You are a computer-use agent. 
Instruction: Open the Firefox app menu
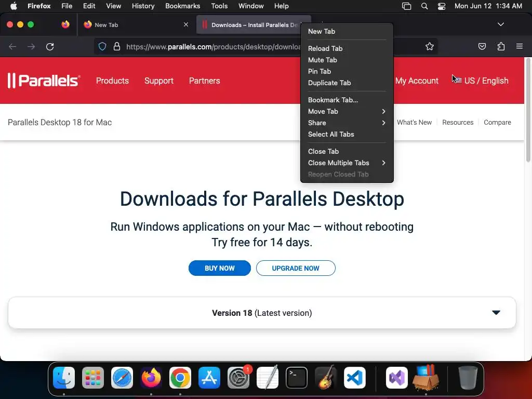pos(39,6)
